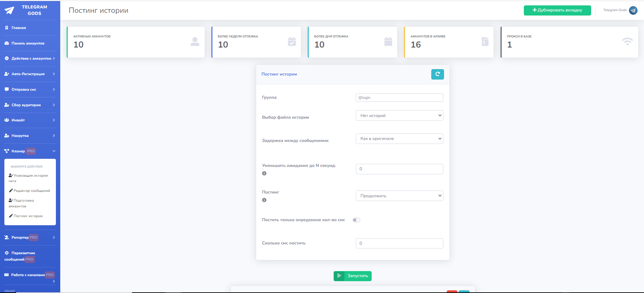The image size is (644, 293).
Task: Click the archive file icon on Аккаунтов в архиве
Action: [485, 41]
